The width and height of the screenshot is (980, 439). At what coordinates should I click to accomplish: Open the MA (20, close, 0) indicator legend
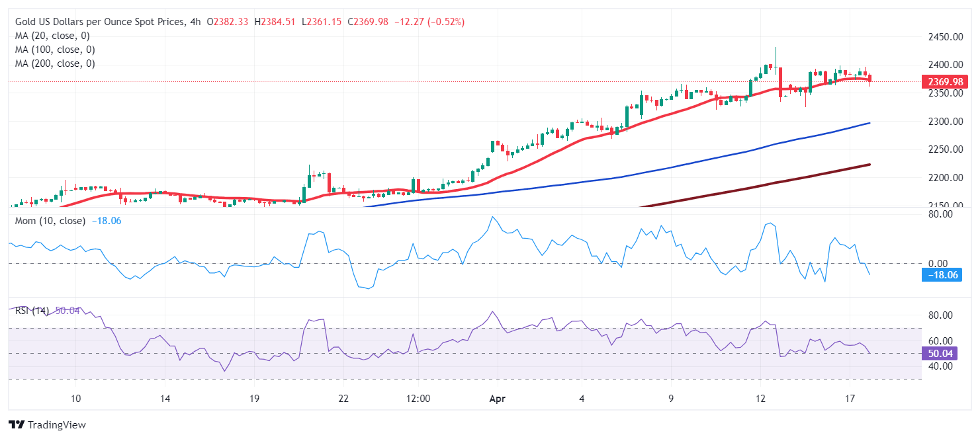[x=52, y=36]
